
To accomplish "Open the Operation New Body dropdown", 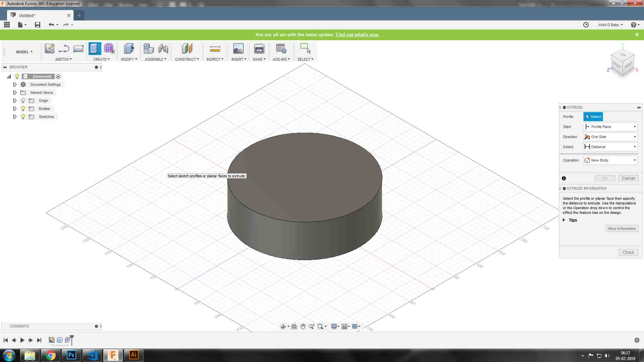I will click(x=610, y=160).
